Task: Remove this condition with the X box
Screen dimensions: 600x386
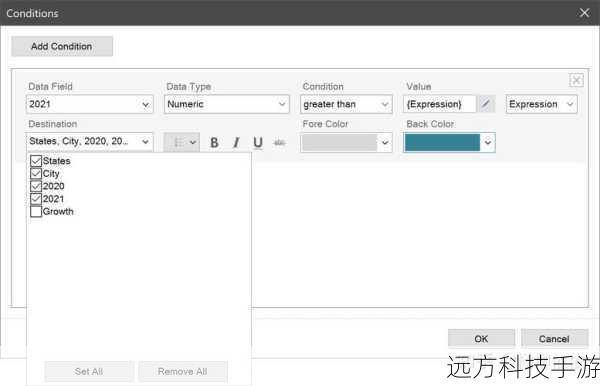Action: click(576, 80)
